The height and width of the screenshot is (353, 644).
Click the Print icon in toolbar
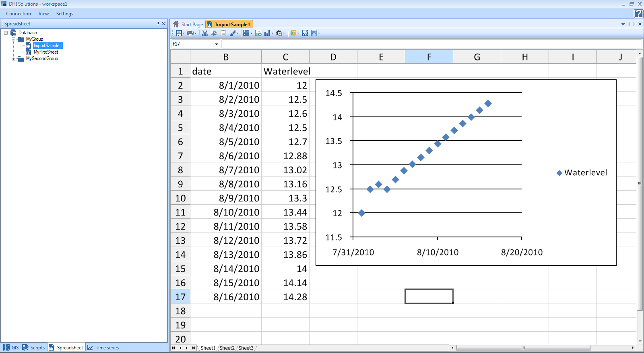click(190, 33)
